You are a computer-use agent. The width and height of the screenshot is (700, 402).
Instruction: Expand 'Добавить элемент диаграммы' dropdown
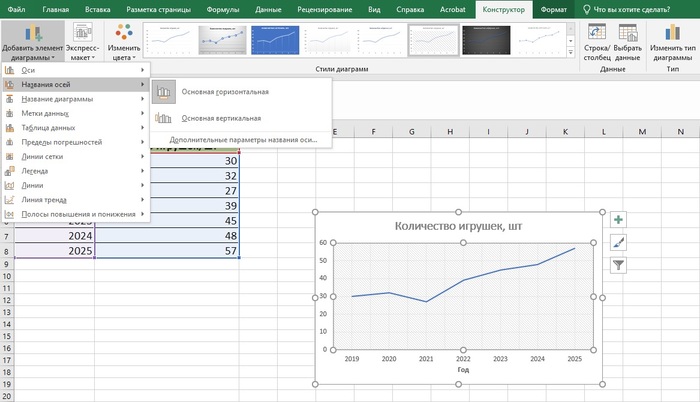click(33, 40)
